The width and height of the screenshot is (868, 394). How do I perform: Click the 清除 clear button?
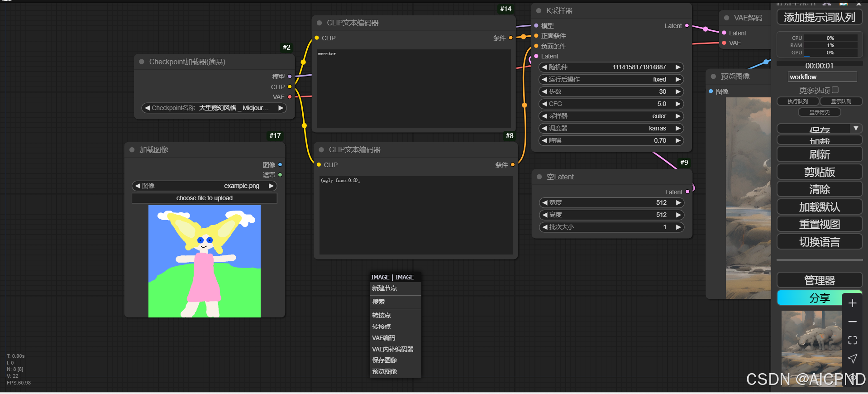coord(820,189)
